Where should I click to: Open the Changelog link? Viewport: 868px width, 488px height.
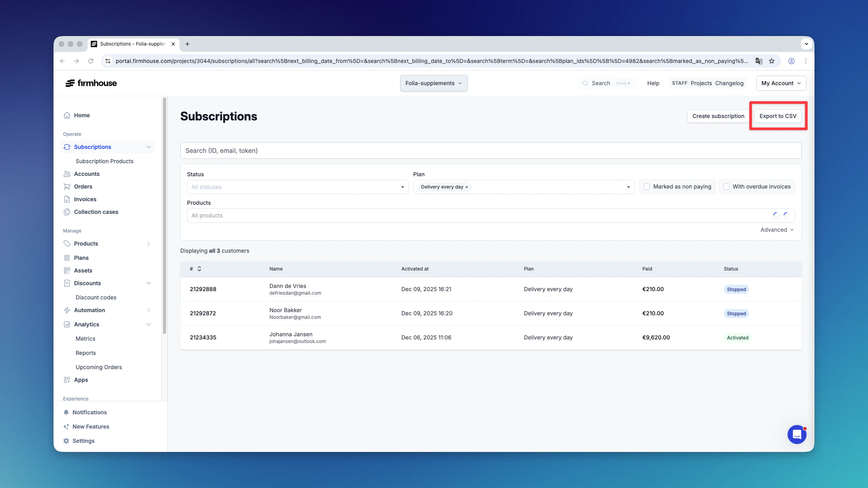pyautogui.click(x=729, y=83)
